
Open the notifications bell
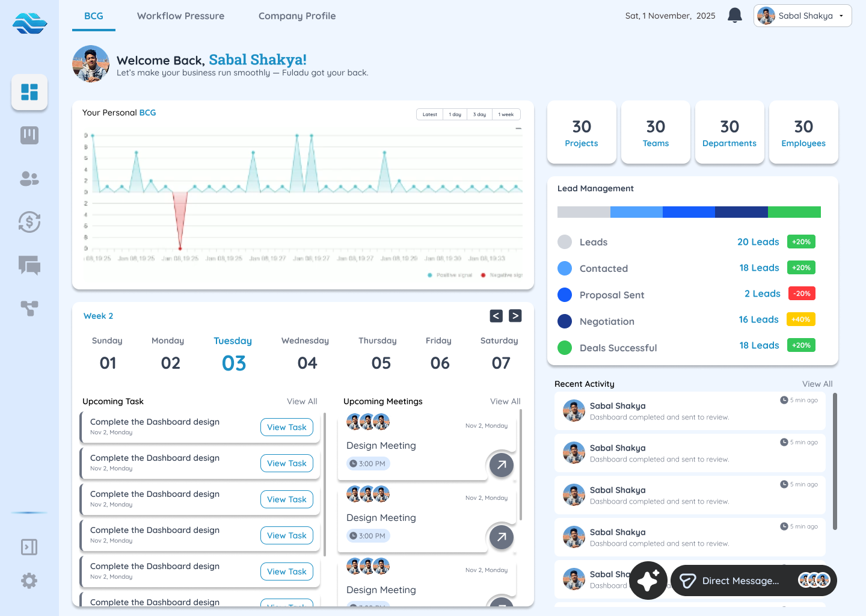tap(734, 15)
